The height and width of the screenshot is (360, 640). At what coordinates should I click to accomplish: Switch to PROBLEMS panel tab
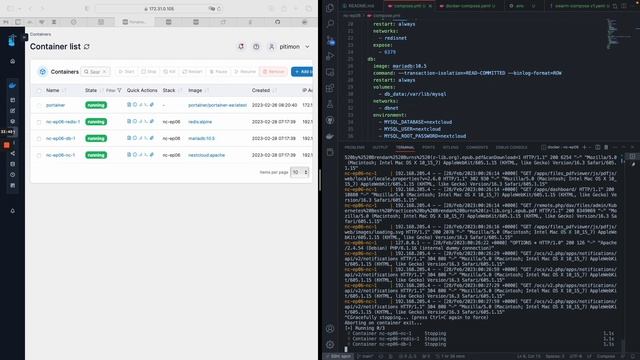coord(354,147)
